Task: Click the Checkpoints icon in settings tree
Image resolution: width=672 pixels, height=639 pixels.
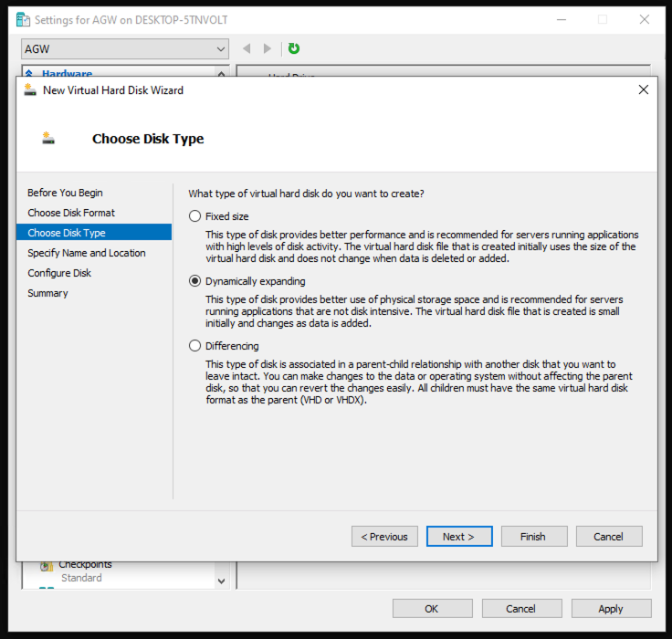Action: click(47, 566)
